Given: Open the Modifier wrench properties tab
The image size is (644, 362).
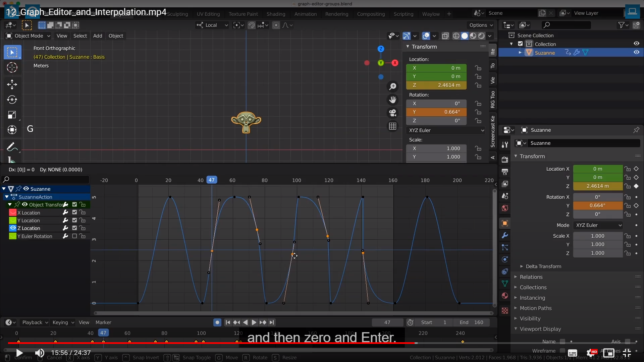Looking at the screenshot, I should 505,235.
